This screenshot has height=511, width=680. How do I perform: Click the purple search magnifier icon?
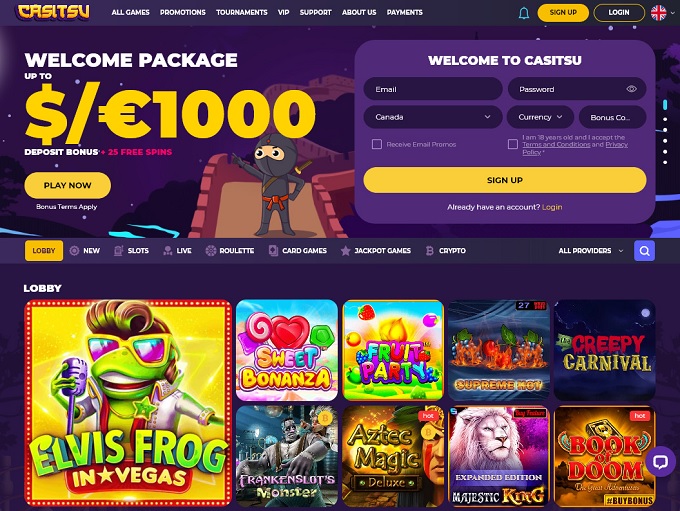[x=644, y=251]
